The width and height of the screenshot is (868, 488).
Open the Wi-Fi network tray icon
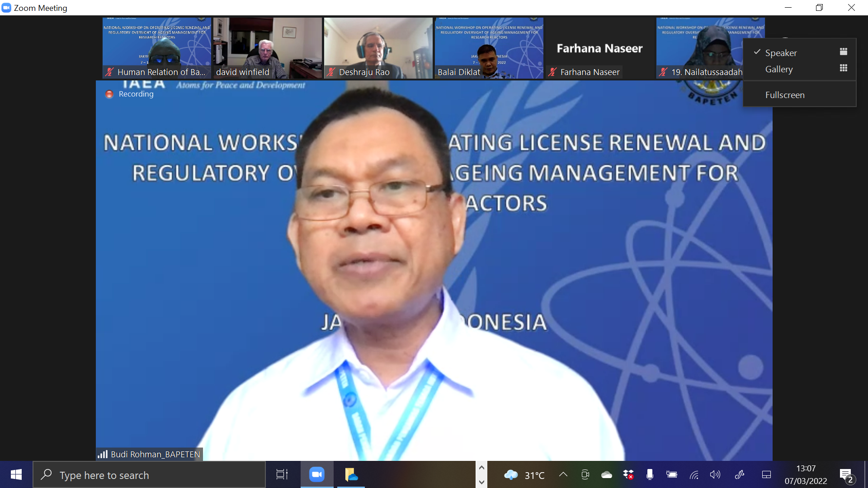[x=694, y=474]
